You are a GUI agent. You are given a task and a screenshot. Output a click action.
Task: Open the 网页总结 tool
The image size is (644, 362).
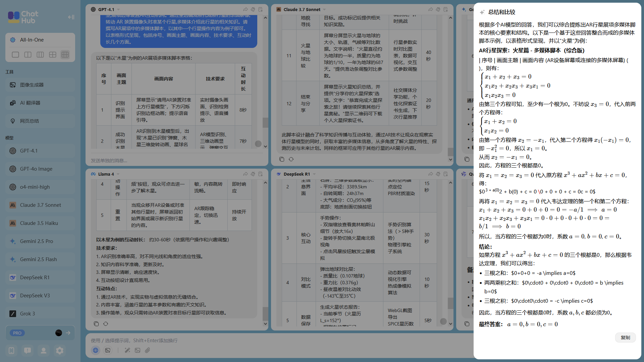coord(40,121)
